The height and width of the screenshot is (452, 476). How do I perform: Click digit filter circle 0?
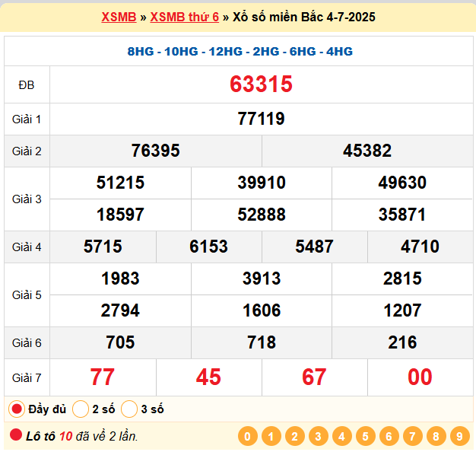click(x=248, y=436)
